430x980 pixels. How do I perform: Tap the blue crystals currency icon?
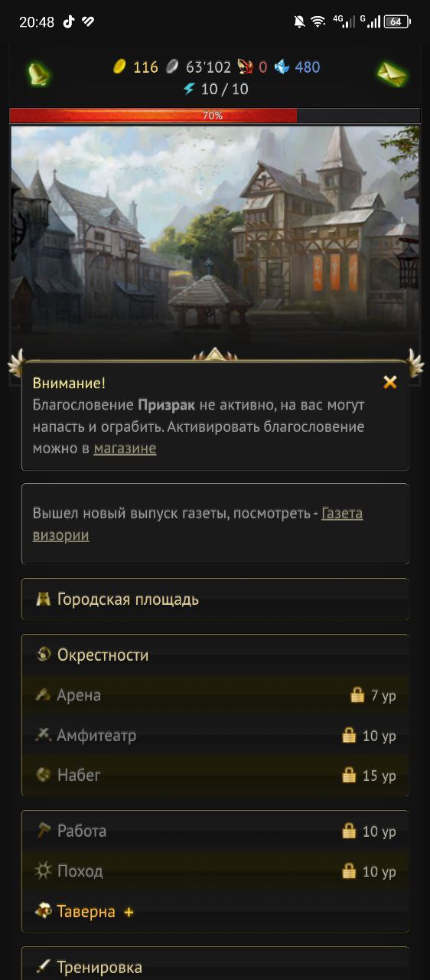coord(282,67)
